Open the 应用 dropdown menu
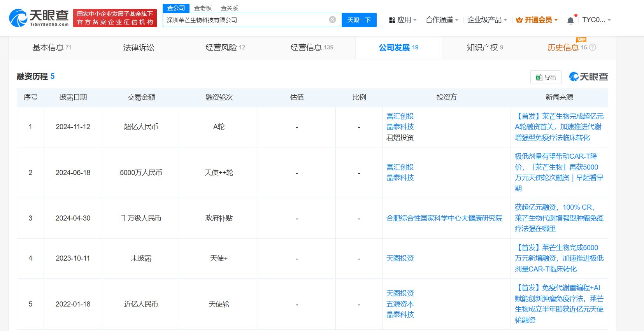The image size is (644, 331). (403, 20)
